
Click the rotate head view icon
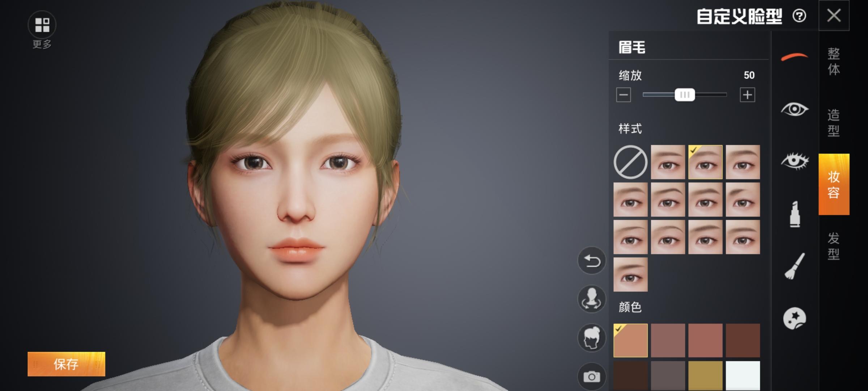[592, 299]
